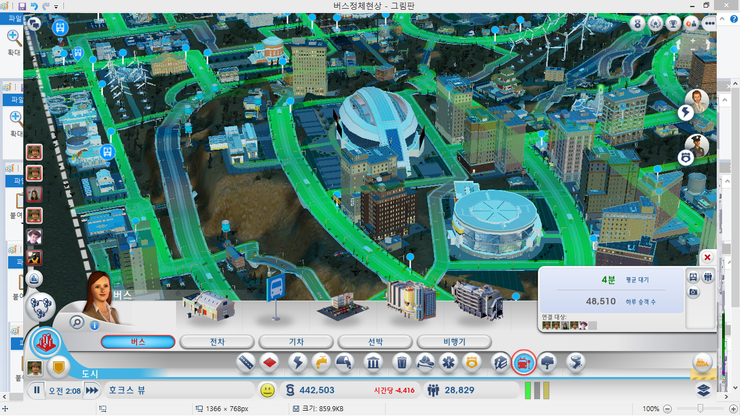Image resolution: width=740 pixels, height=416 pixels.
Task: Click the city name field 호크스 뷰
Action: point(178,390)
